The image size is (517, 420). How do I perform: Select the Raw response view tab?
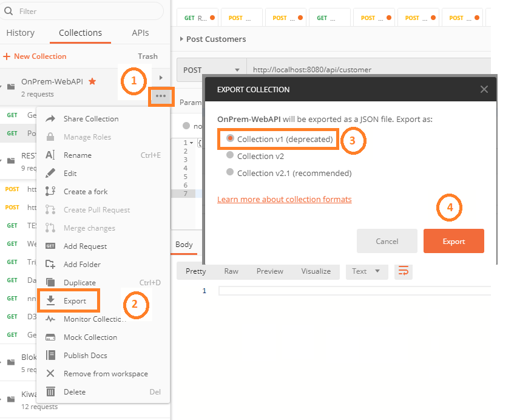(231, 271)
